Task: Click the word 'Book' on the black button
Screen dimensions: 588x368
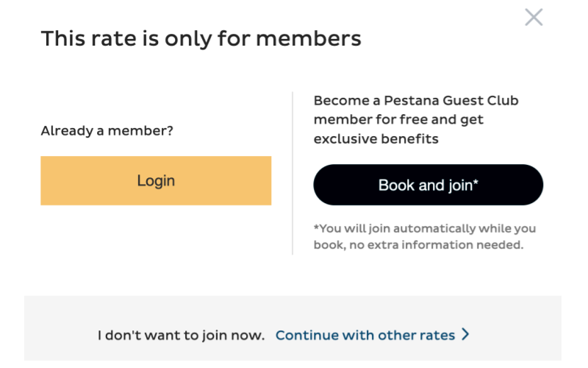Action: [x=396, y=185]
